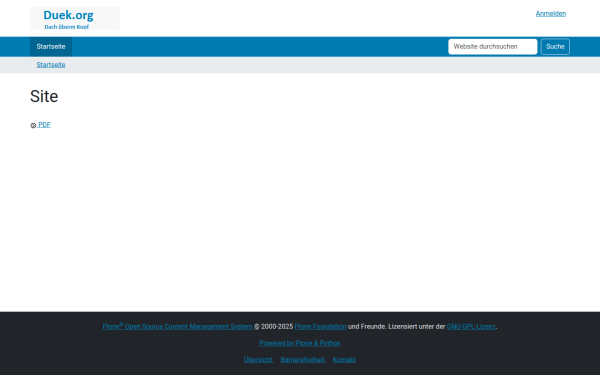Image resolution: width=600 pixels, height=375 pixels.
Task: Click the Lizensiert unter der footer text
Action: pyautogui.click(x=417, y=326)
